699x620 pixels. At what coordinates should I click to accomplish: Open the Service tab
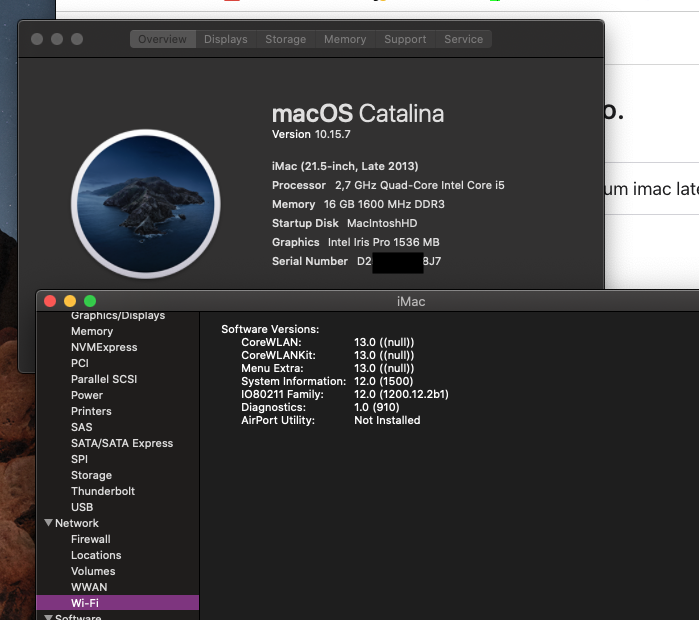[x=463, y=39]
